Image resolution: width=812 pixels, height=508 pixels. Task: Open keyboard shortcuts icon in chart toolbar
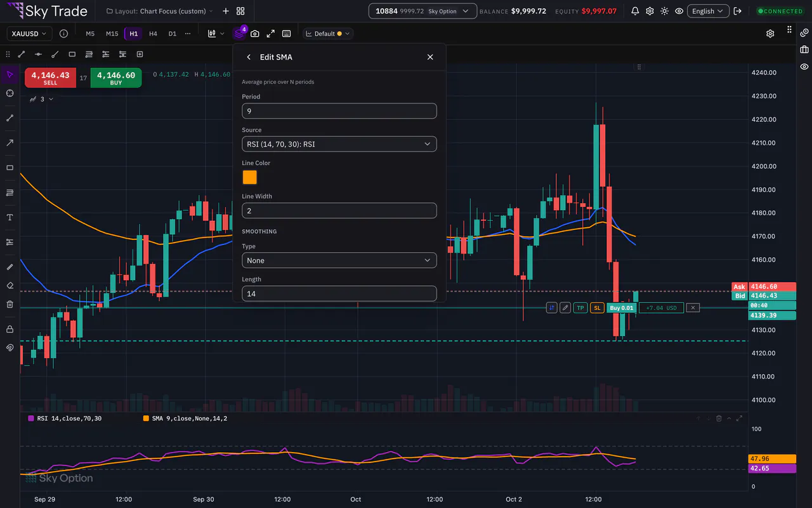(x=287, y=34)
